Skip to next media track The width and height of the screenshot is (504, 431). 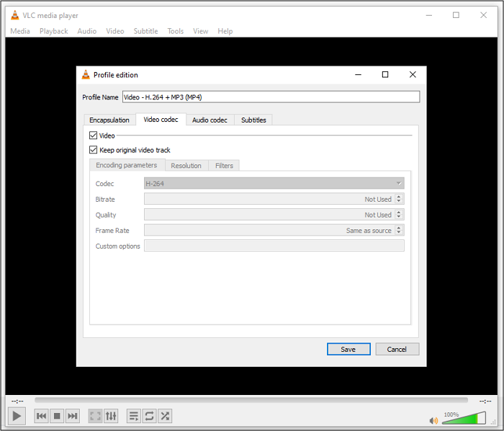pos(73,416)
